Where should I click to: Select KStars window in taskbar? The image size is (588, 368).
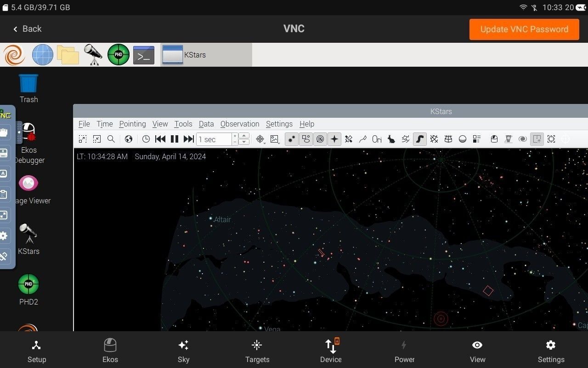[206, 55]
